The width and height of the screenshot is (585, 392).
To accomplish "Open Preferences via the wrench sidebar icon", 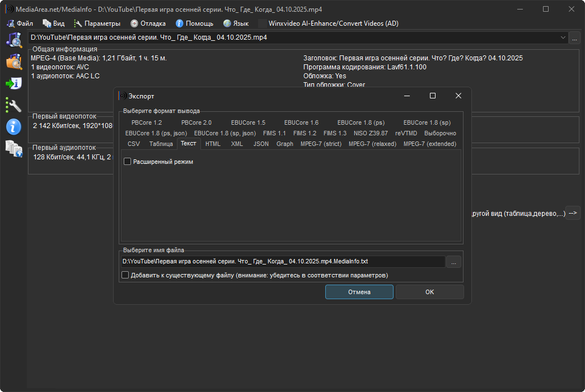I will [13, 105].
